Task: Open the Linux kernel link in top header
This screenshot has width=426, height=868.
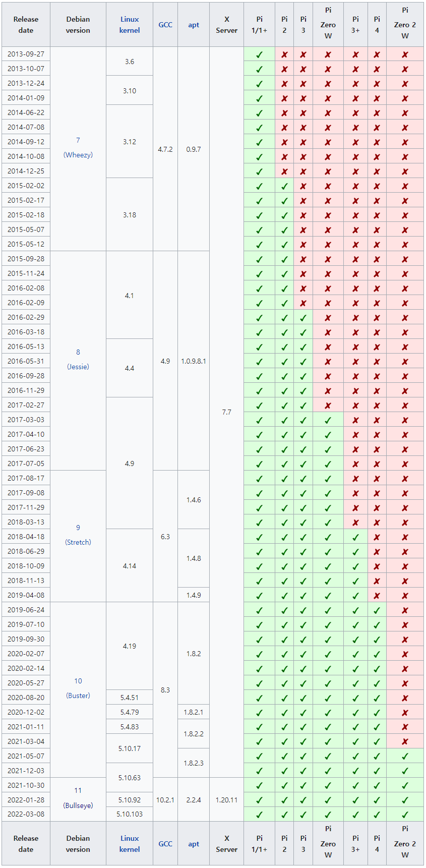Action: pyautogui.click(x=130, y=25)
